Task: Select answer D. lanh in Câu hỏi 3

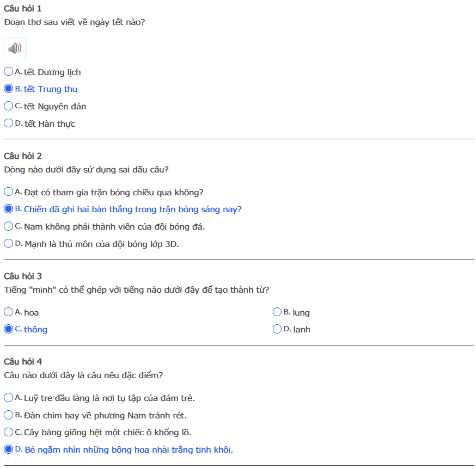Action: [x=277, y=329]
